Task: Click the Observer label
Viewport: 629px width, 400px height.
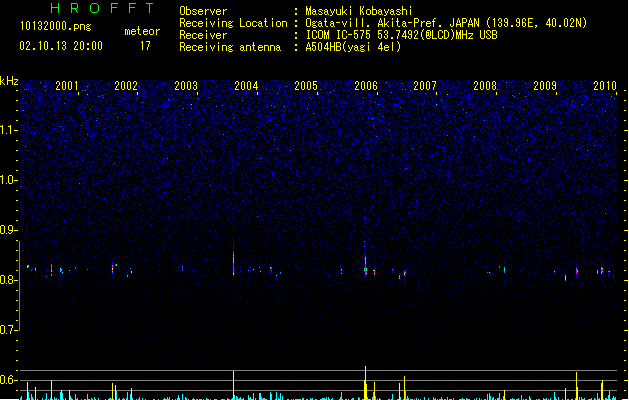Action: (203, 11)
